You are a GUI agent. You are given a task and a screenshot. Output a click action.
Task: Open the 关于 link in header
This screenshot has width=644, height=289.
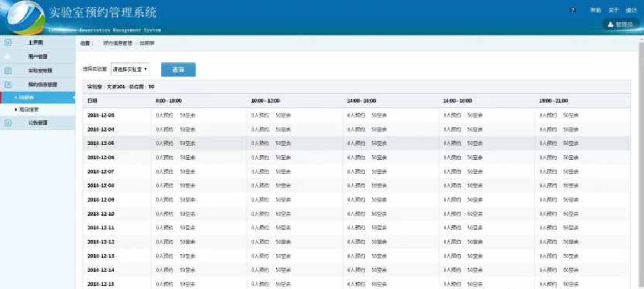[613, 10]
